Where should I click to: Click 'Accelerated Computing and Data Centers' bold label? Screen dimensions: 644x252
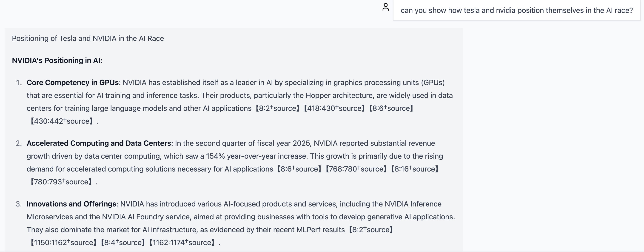tap(99, 143)
